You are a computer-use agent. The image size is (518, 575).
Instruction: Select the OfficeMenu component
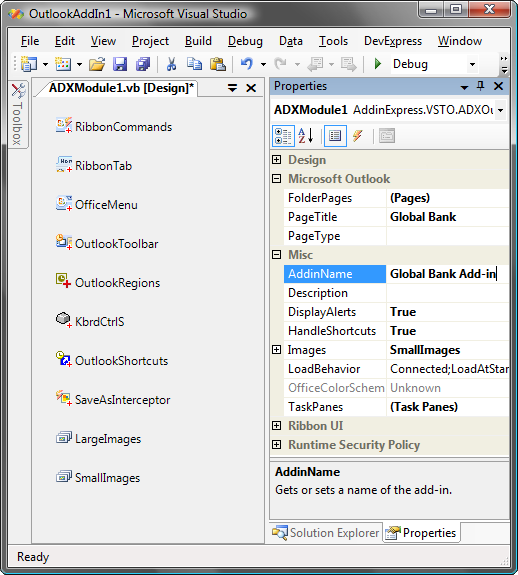tap(97, 205)
